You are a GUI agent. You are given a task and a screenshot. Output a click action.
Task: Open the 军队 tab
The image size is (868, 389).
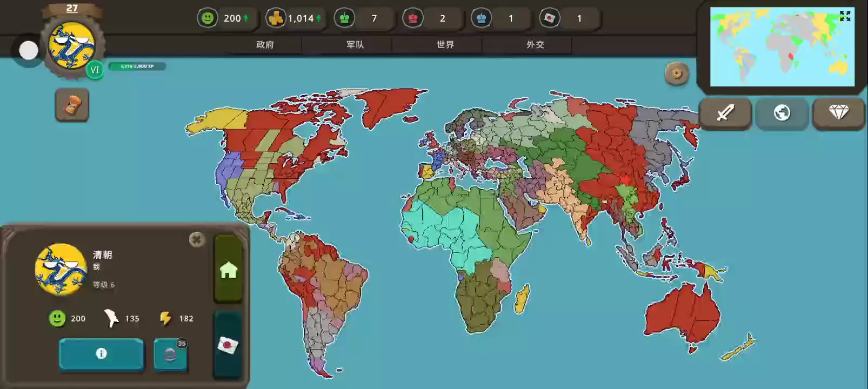(x=355, y=45)
